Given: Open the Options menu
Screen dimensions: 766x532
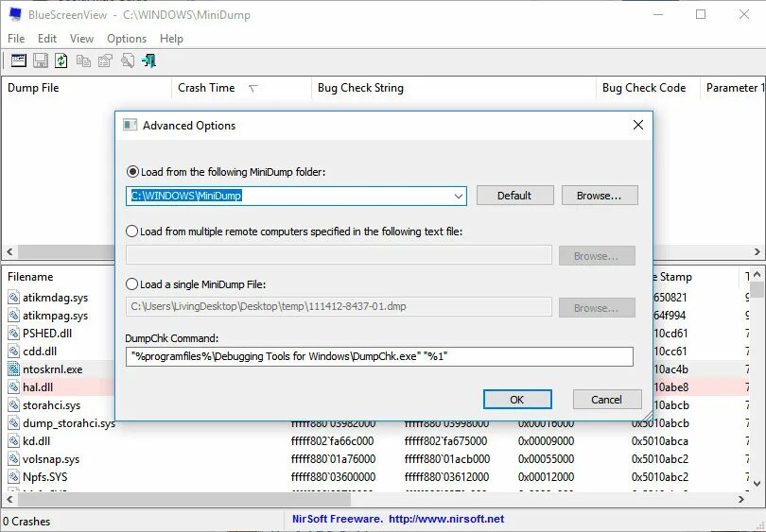Looking at the screenshot, I should [x=127, y=39].
